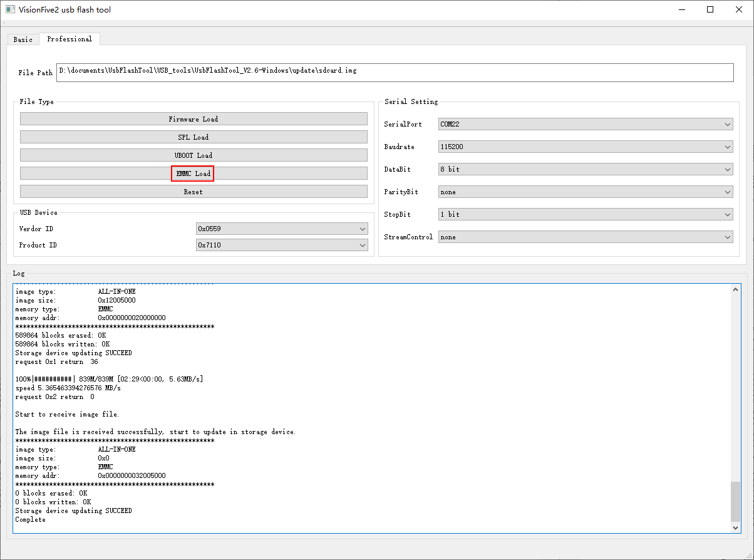The image size is (754, 560).
Task: Click '0 blocks erased: OK' log line
Action: 51,493
